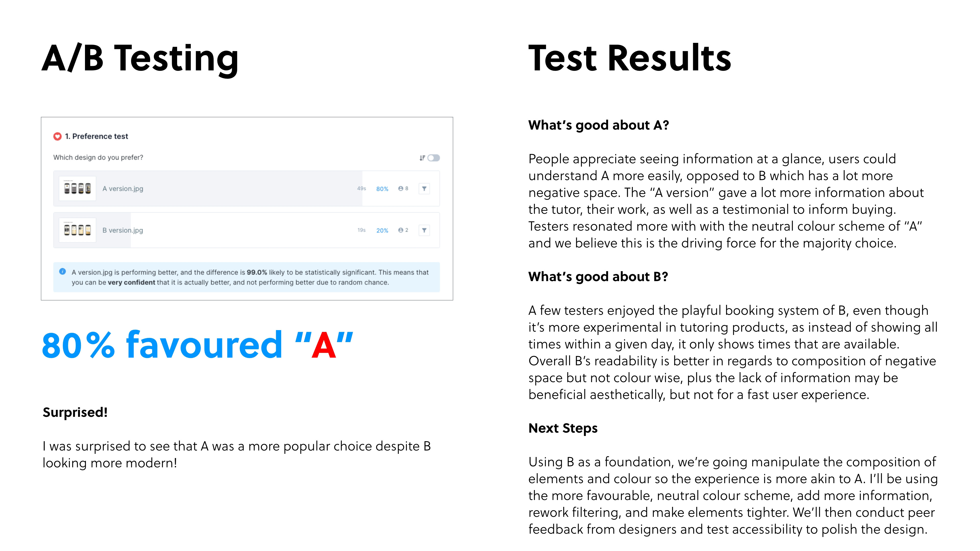Viewport: 980px width, 551px height.
Task: Click the "1. Preference test" heading
Action: coord(96,136)
